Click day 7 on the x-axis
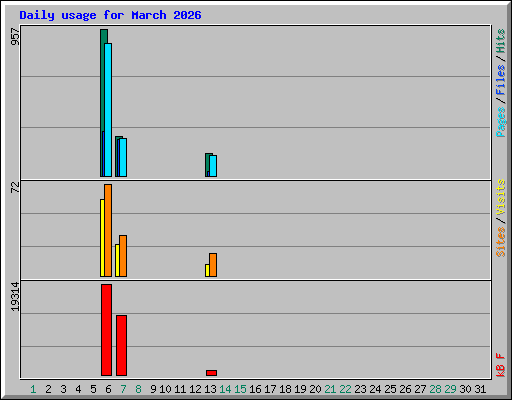512x400 pixels. pos(123,389)
